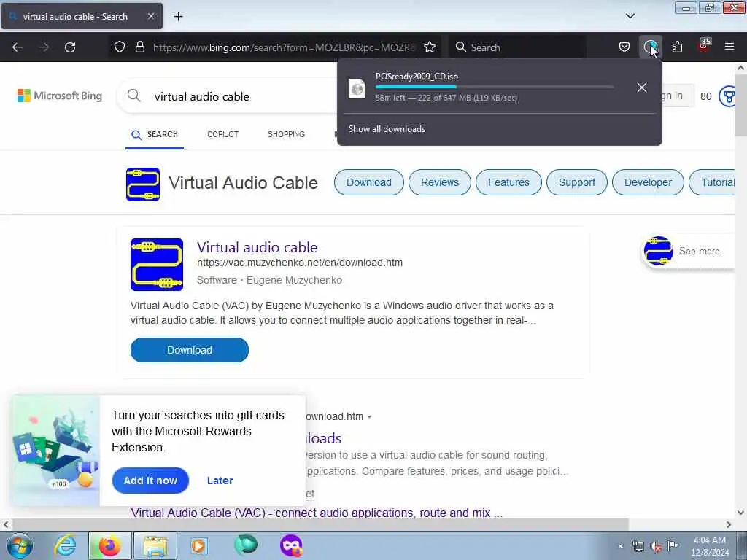Click the horizontal scrollbar right arrow

pos(729,524)
